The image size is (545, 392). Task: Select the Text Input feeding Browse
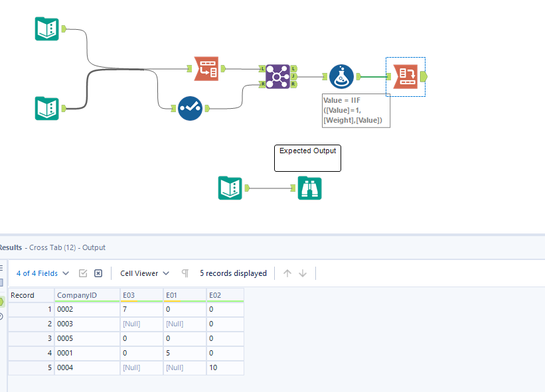click(230, 188)
